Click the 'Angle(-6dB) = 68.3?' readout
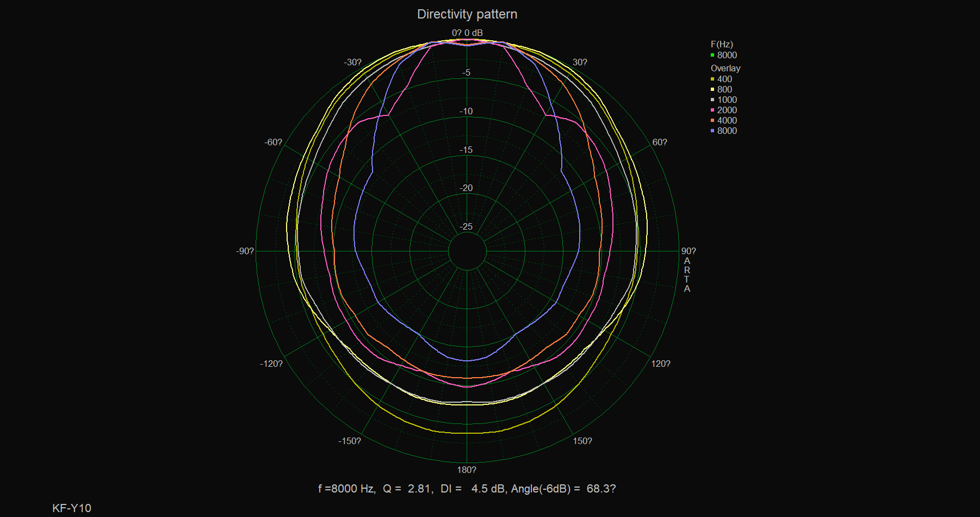Screen dimensions: 980x517 click(563, 489)
